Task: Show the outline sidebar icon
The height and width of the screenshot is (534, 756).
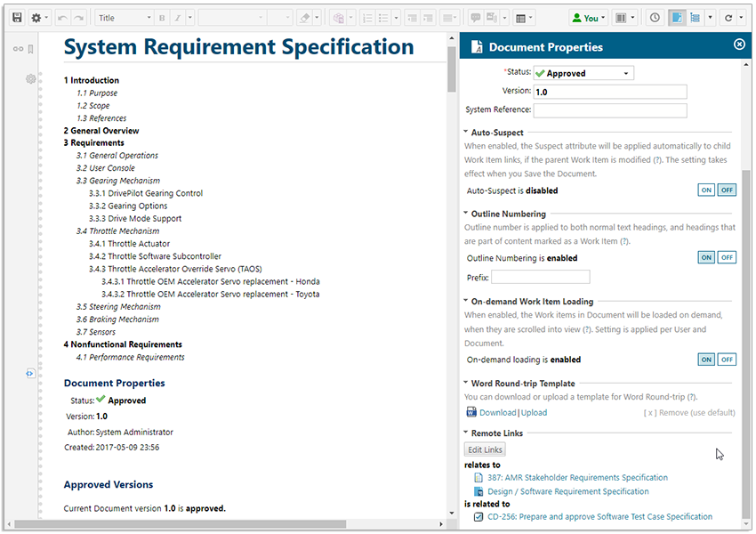Action: tap(696, 18)
